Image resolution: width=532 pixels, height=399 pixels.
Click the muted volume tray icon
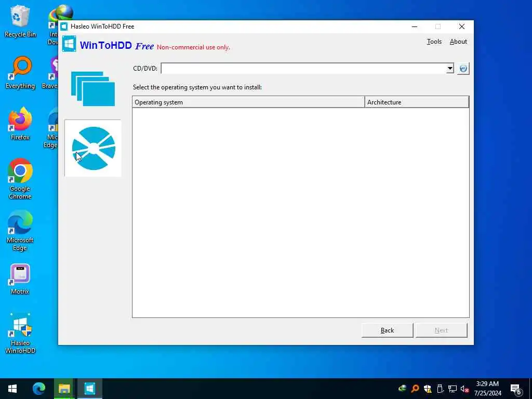(464, 389)
